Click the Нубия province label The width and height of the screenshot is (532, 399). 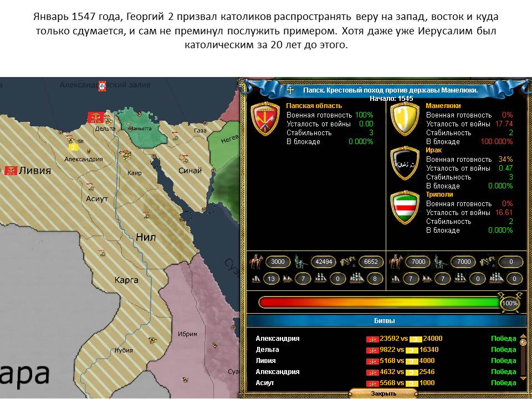click(x=124, y=350)
